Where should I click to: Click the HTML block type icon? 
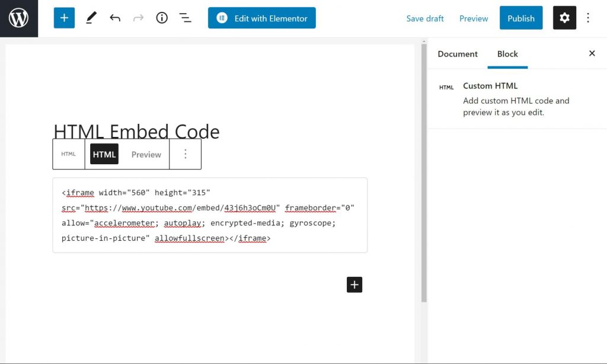(x=69, y=154)
